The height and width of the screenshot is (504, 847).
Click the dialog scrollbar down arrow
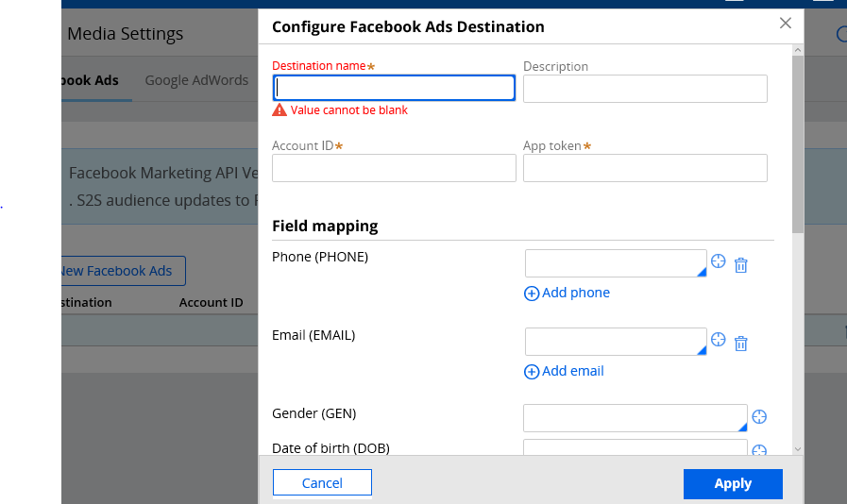[797, 449]
